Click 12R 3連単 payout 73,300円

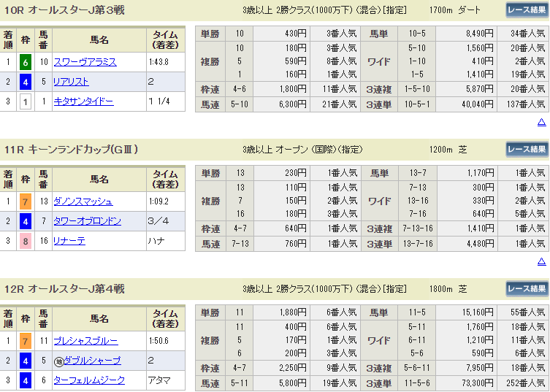(x=478, y=383)
